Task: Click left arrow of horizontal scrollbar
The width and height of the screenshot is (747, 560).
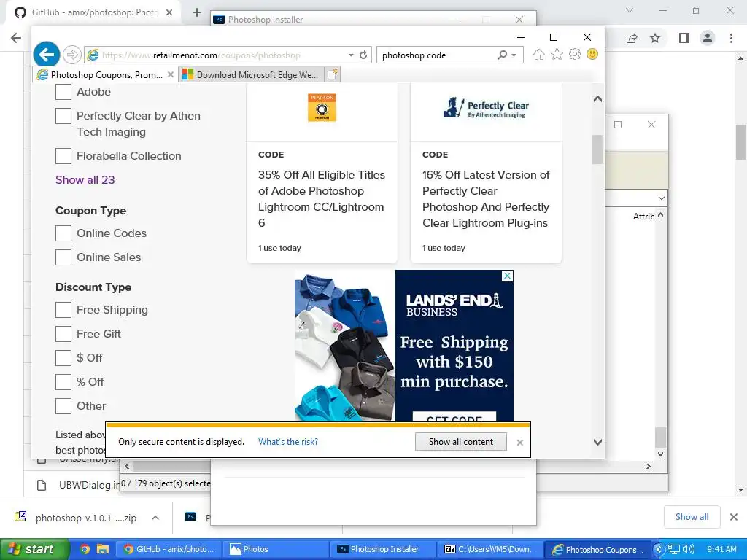Action: 127,466
